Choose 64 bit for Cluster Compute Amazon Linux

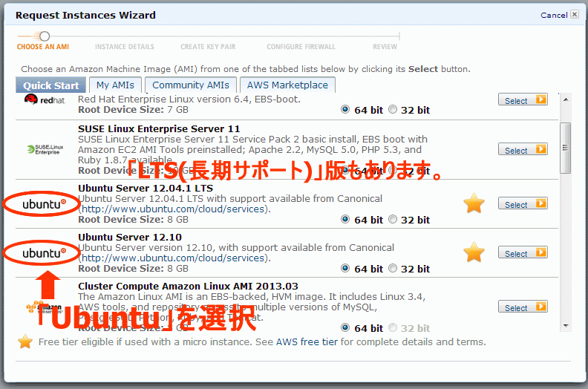click(345, 327)
